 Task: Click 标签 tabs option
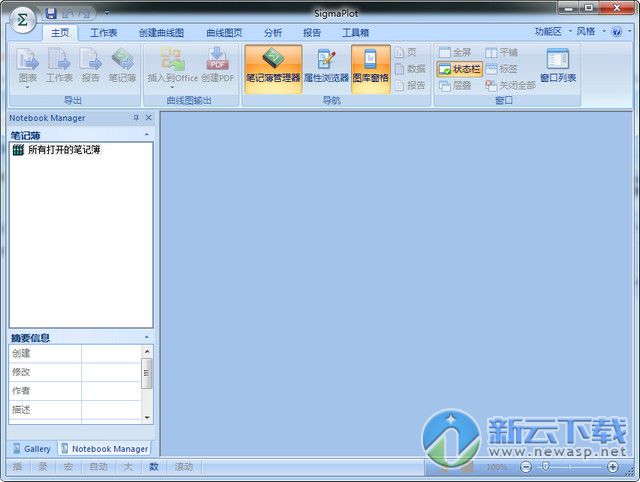(x=502, y=69)
